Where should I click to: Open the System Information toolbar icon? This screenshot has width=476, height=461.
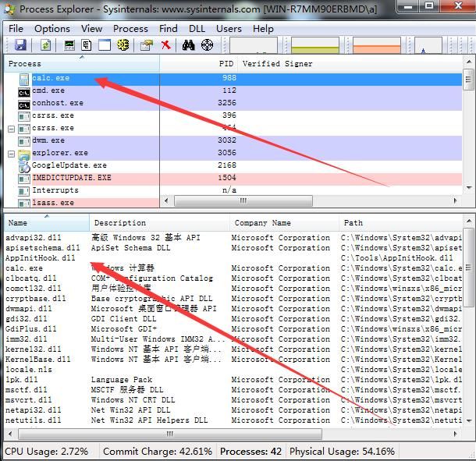point(69,45)
